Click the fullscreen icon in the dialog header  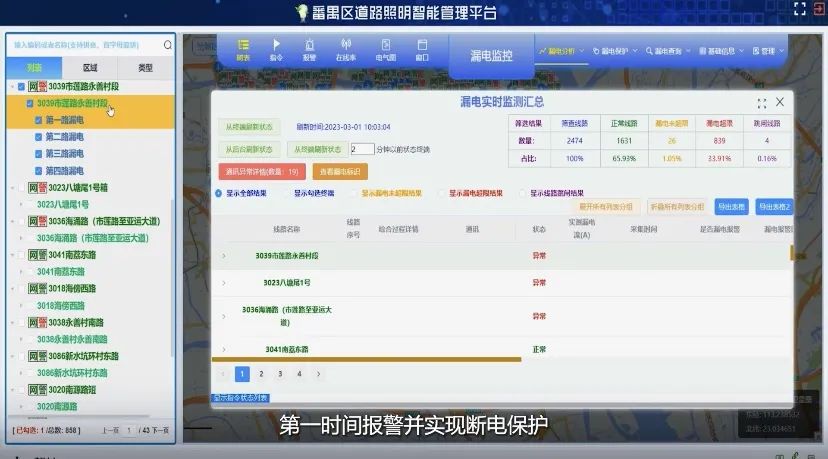coord(762,103)
